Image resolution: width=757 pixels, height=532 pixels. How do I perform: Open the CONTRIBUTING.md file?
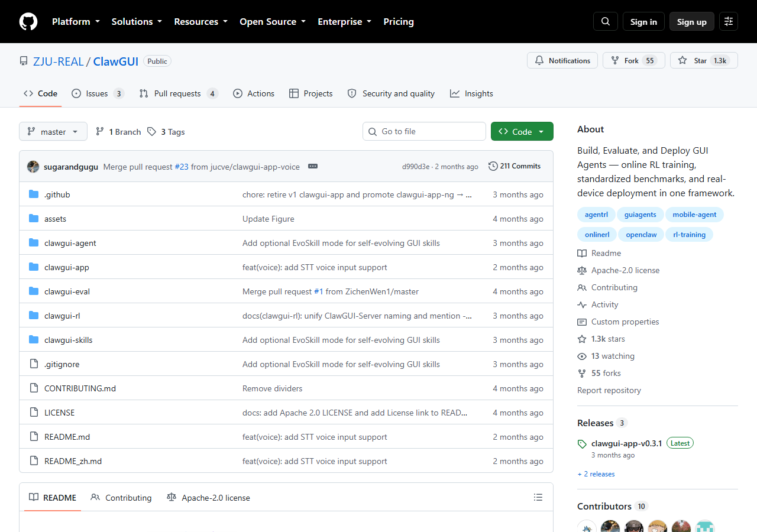pos(80,388)
